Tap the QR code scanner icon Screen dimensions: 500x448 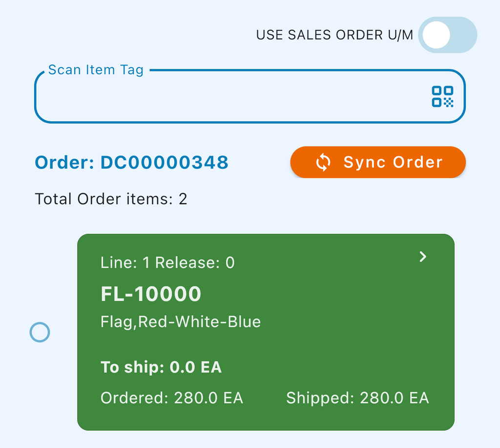pyautogui.click(x=442, y=96)
